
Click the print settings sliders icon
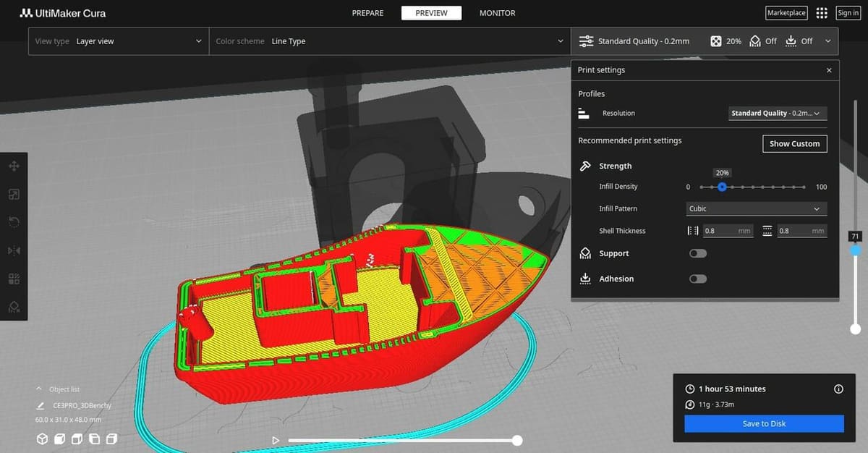(x=586, y=41)
